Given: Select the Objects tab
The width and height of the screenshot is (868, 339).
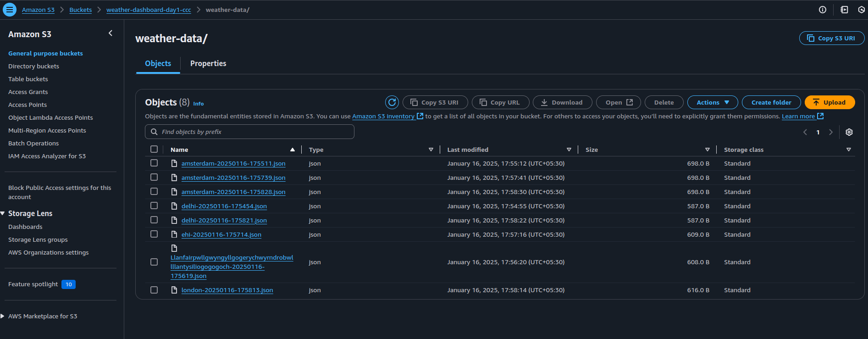Looking at the screenshot, I should coord(158,64).
